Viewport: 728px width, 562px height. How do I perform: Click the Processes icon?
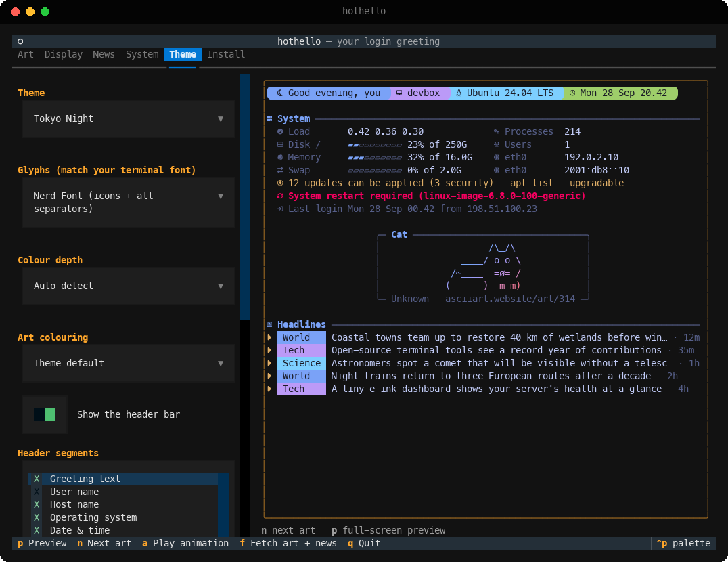tap(497, 131)
